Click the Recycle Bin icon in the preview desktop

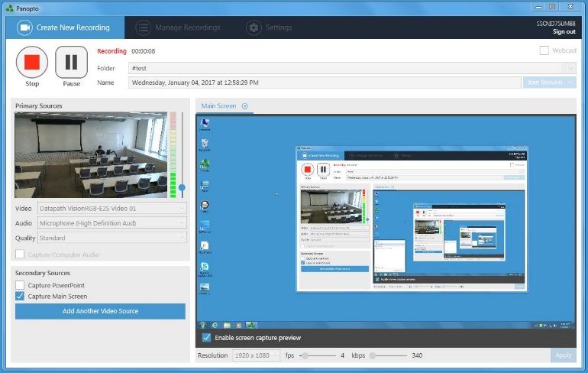[x=205, y=145]
